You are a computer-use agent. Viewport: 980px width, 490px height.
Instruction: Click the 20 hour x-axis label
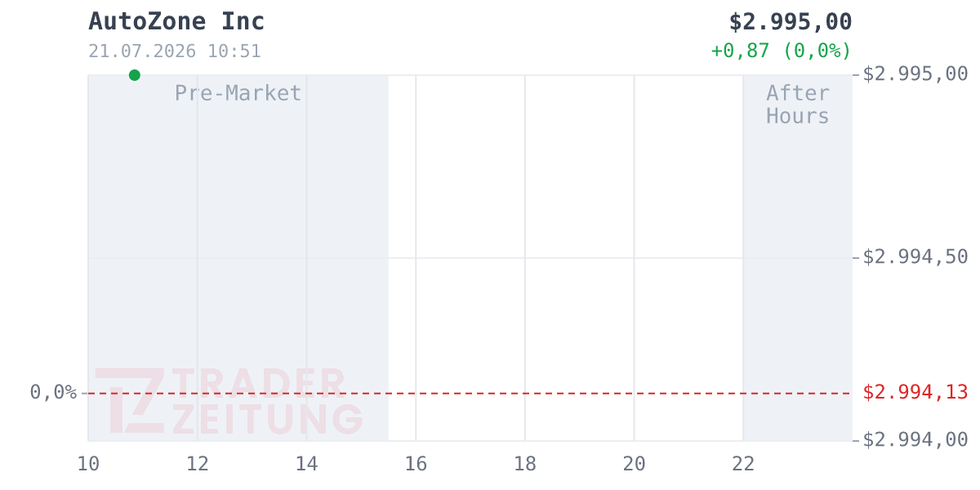tap(634, 464)
